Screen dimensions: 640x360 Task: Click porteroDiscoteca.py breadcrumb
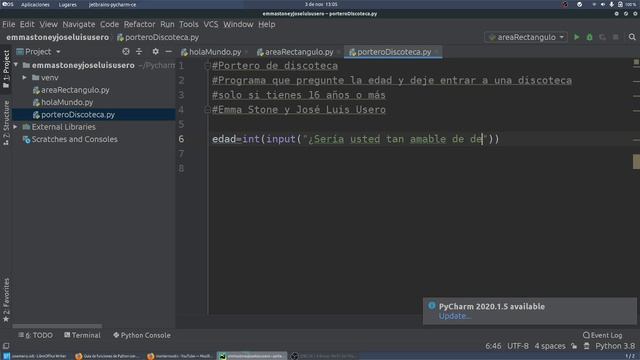(x=158, y=37)
